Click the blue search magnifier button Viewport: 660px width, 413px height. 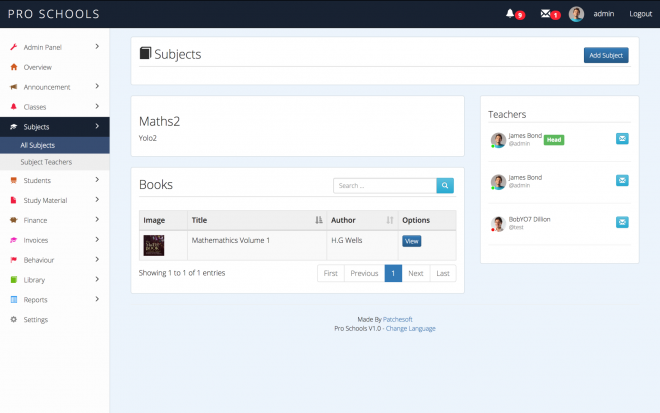coord(445,185)
